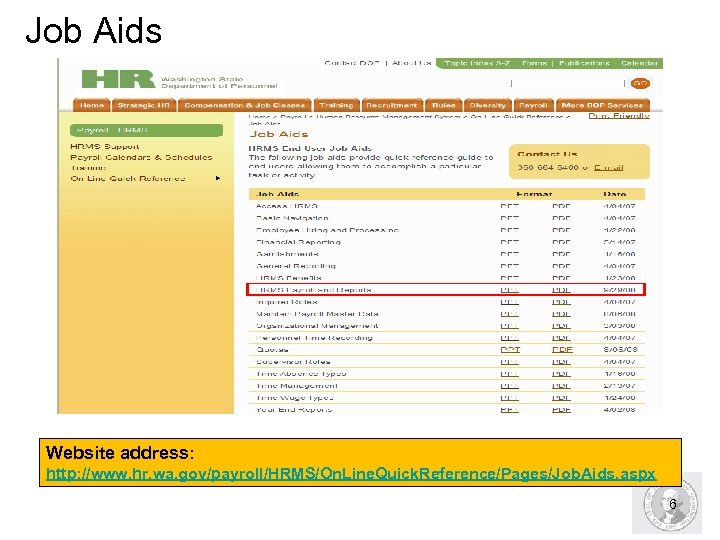Open the Calendar top link
The width and height of the screenshot is (720, 540).
pos(639,63)
